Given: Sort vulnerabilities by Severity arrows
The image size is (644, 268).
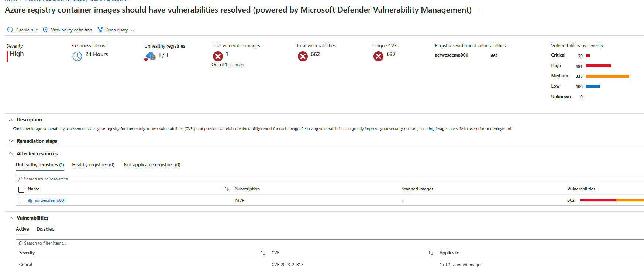Looking at the screenshot, I should (262, 253).
